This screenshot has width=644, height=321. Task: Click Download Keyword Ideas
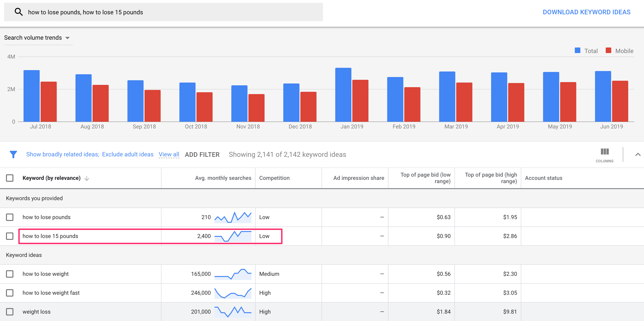click(586, 12)
